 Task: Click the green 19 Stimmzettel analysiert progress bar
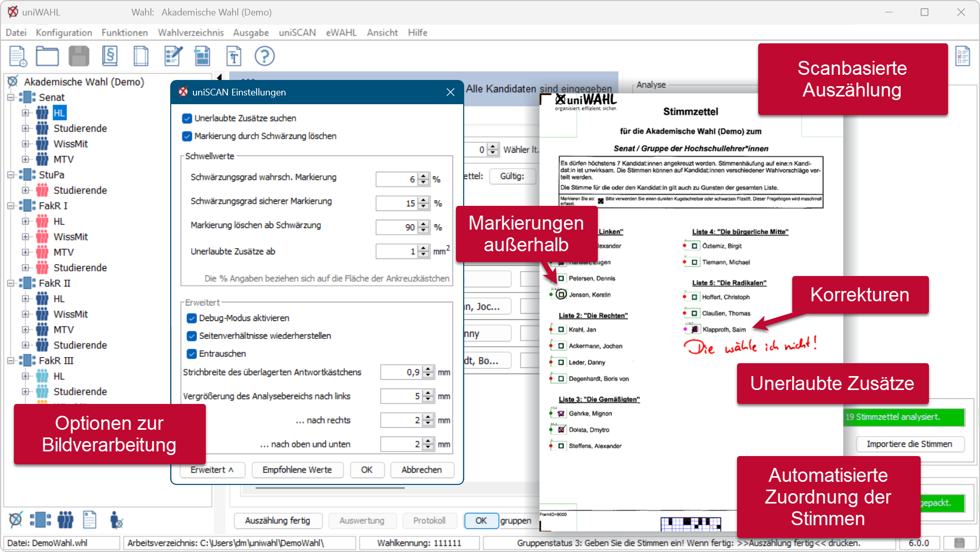[905, 417]
